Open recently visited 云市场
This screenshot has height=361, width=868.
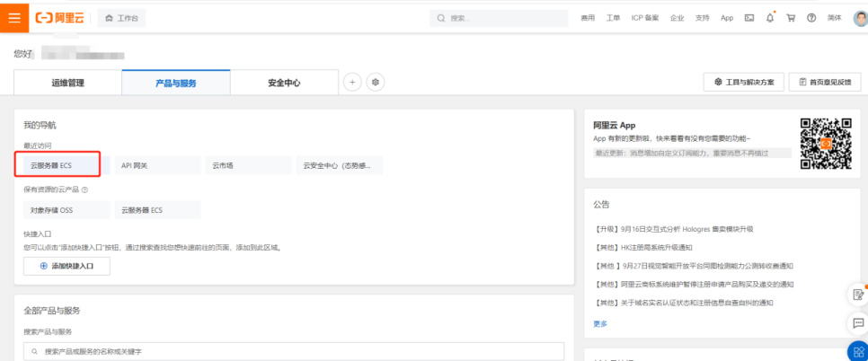pos(249,165)
